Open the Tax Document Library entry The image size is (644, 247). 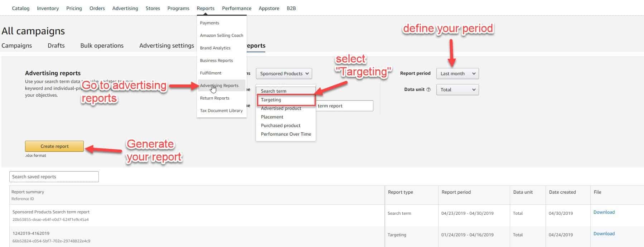pyautogui.click(x=221, y=111)
